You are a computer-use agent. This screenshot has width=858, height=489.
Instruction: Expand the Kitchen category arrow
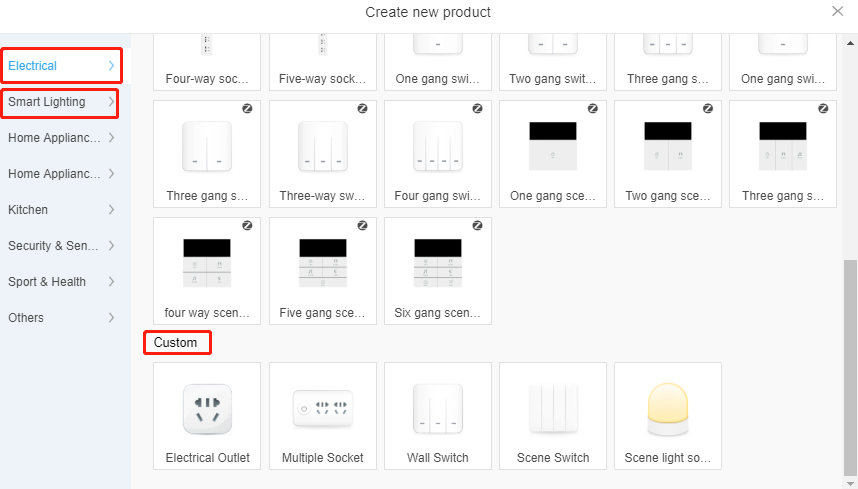[x=111, y=210]
